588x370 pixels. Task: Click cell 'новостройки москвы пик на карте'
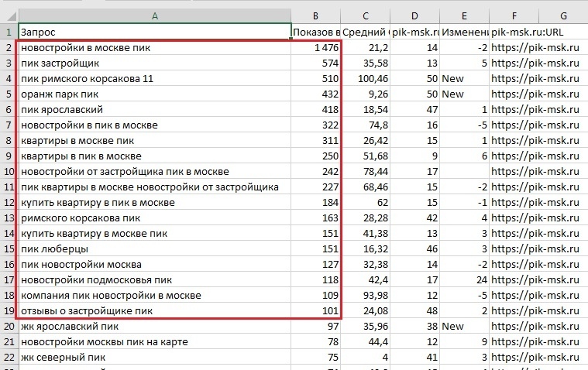coord(155,342)
